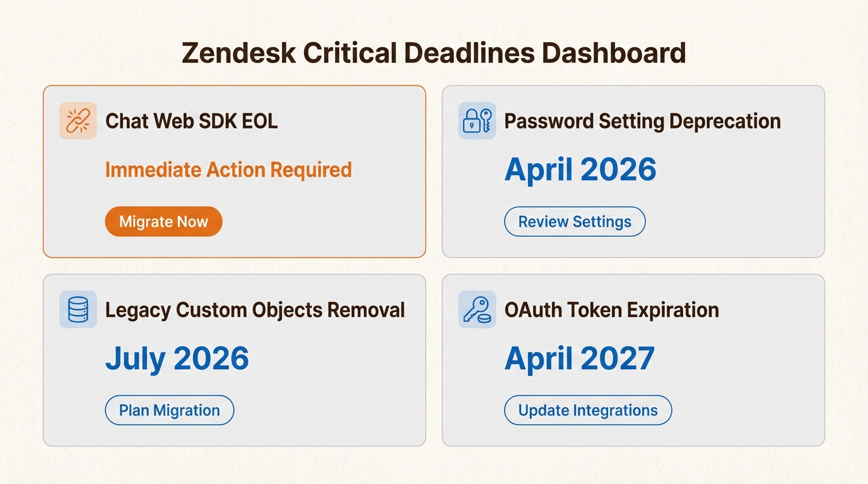The image size is (868, 484).
Task: Click the Immediate Action Required warning text
Action: (x=228, y=170)
